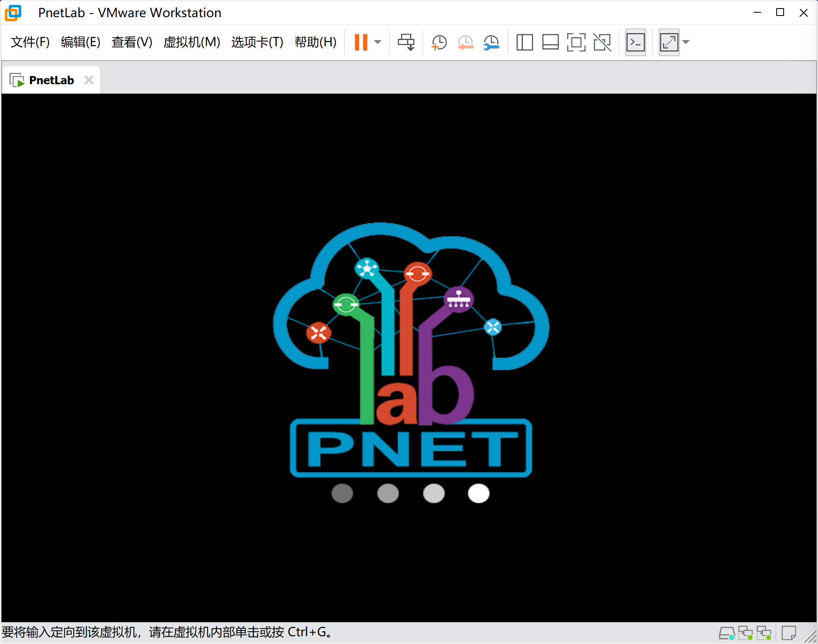This screenshot has height=644, width=818.
Task: Expand the power options dropdown arrow
Action: (x=378, y=42)
